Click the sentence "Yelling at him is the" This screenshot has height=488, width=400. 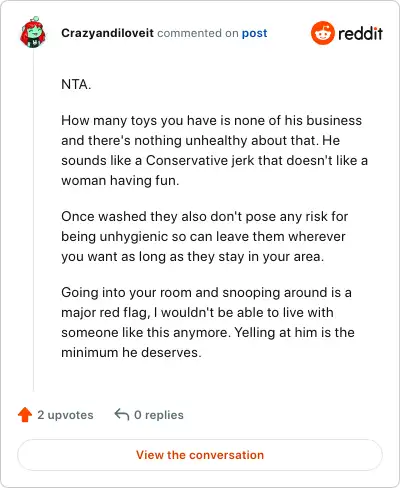click(294, 332)
